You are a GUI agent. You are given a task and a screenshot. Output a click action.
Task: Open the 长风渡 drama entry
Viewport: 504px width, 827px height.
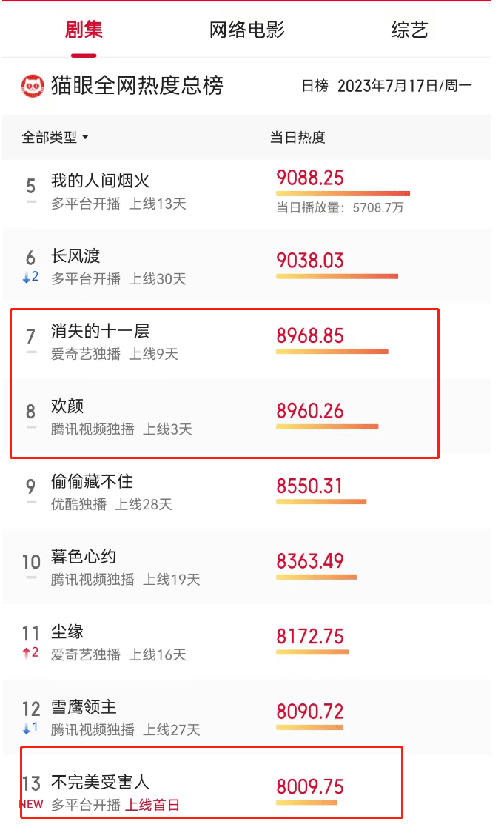pyautogui.click(x=75, y=257)
